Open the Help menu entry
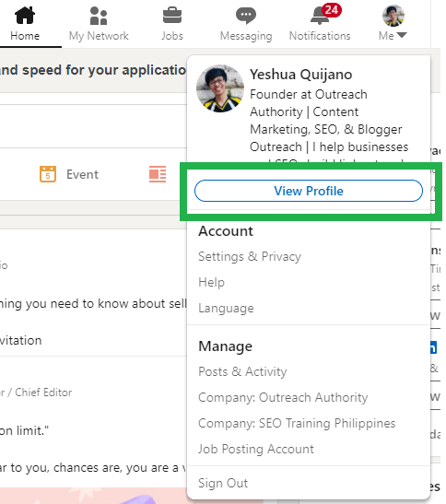Screen dimensions: 446x504 point(211,282)
